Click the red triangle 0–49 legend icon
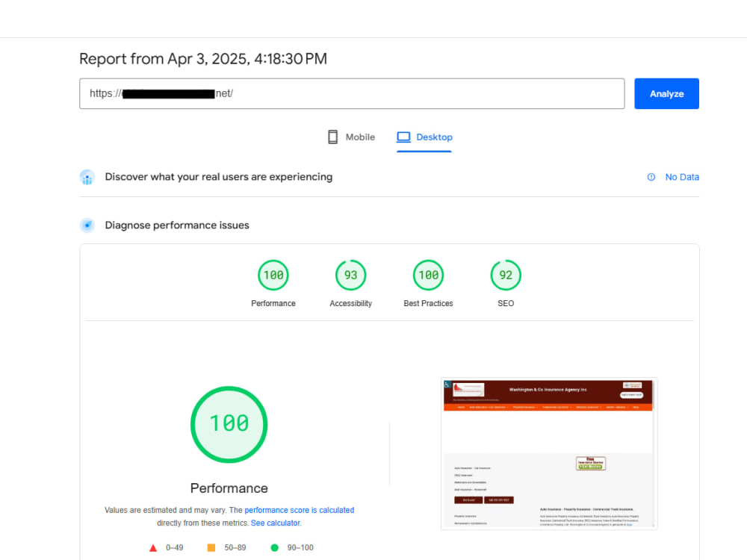Screen dimensions: 747x560 (x=153, y=548)
